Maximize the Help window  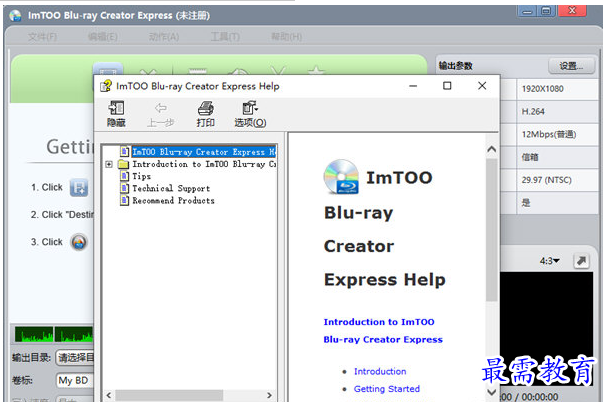[x=447, y=86]
